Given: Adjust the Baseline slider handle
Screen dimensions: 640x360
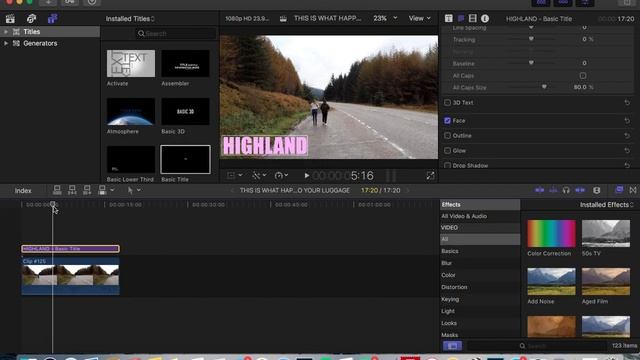Looking at the screenshot, I should tap(531, 63).
